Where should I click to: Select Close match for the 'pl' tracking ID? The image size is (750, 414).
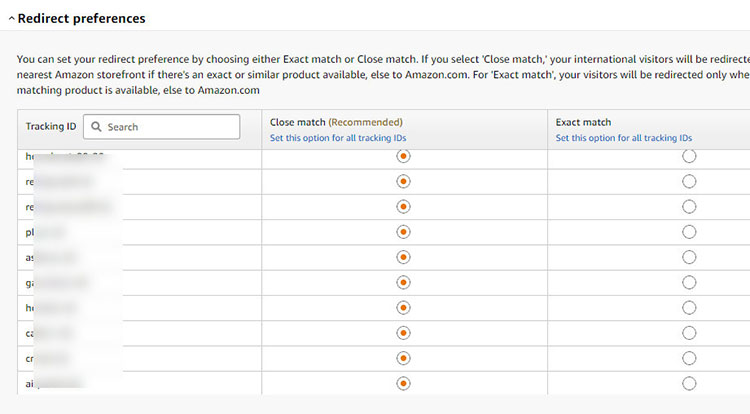[403, 232]
